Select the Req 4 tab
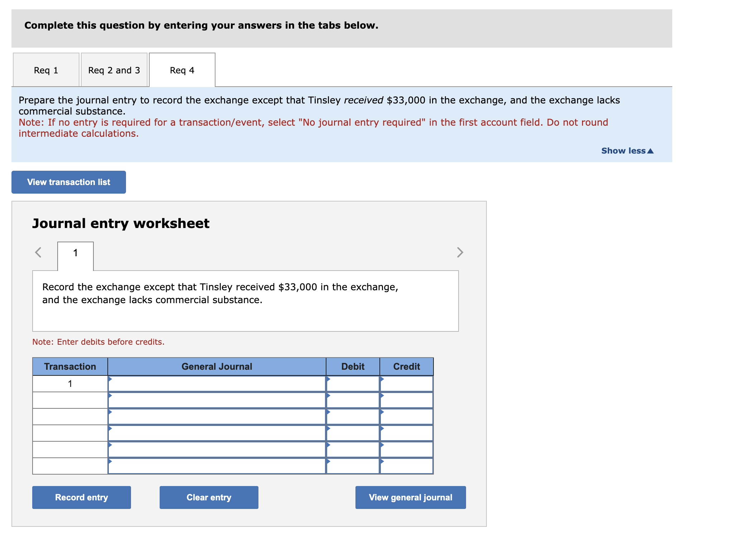 (x=182, y=70)
